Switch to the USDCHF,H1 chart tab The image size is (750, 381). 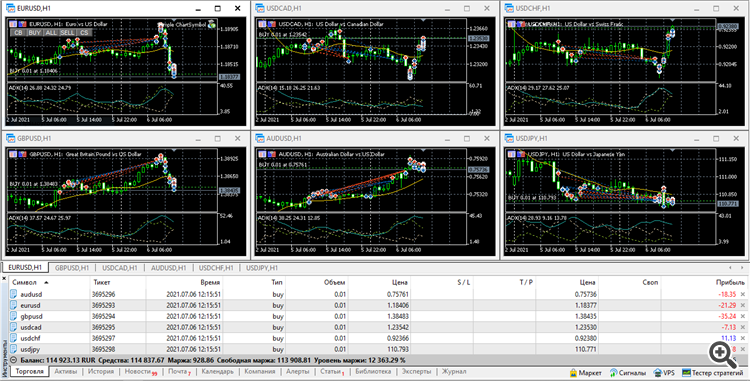216,268
